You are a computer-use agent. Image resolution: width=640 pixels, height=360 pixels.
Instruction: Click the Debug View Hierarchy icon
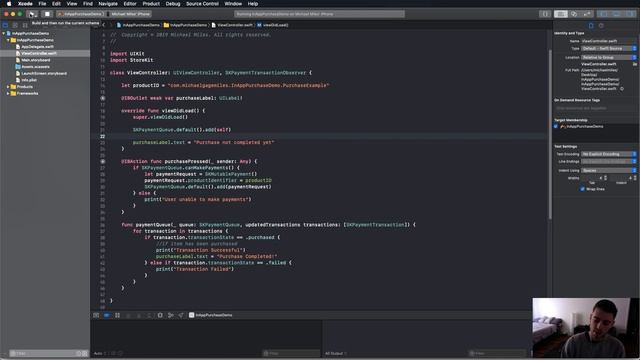tap(160, 315)
